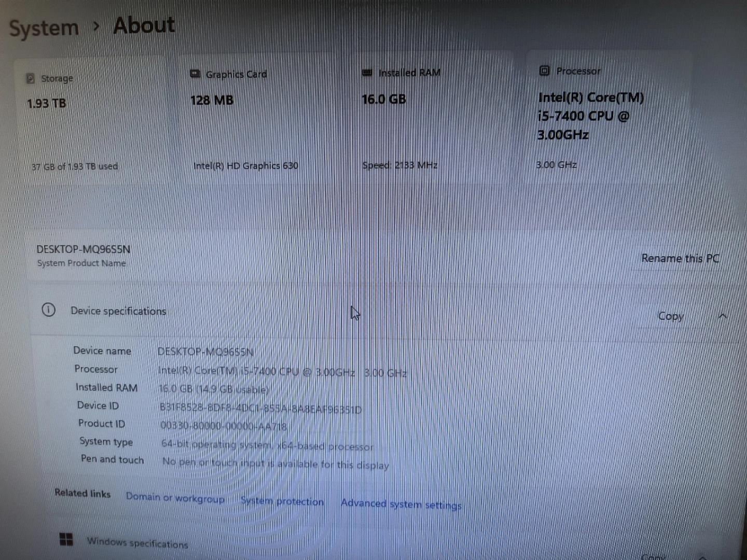This screenshot has width=747, height=560.
Task: Click the 'Product ID' label
Action: (102, 424)
